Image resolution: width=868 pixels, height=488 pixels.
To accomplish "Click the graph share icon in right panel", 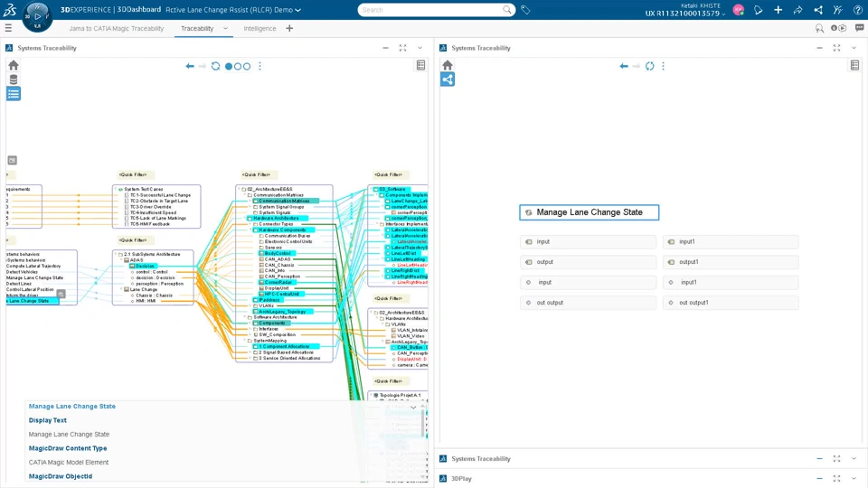I will [448, 80].
